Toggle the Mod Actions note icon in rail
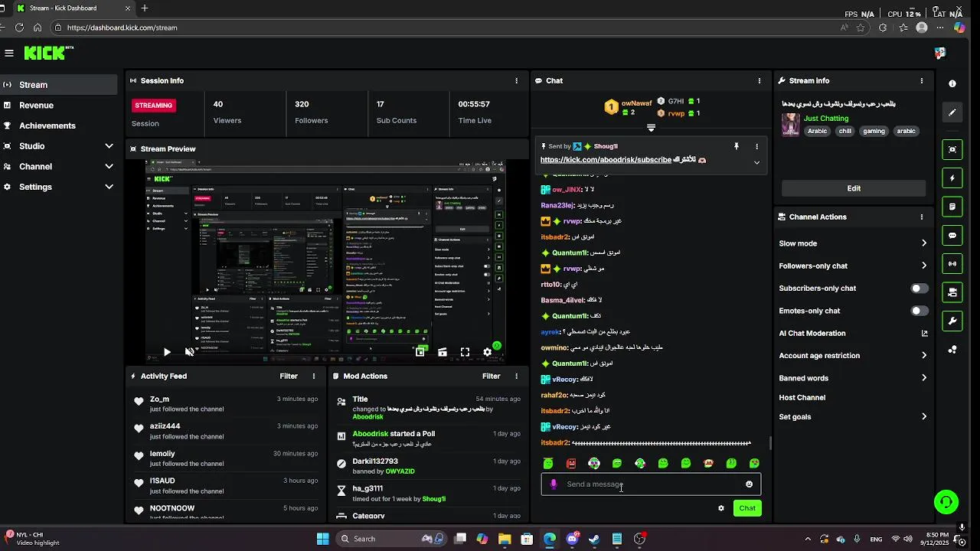Viewport: 980px width, 551px height. [952, 207]
